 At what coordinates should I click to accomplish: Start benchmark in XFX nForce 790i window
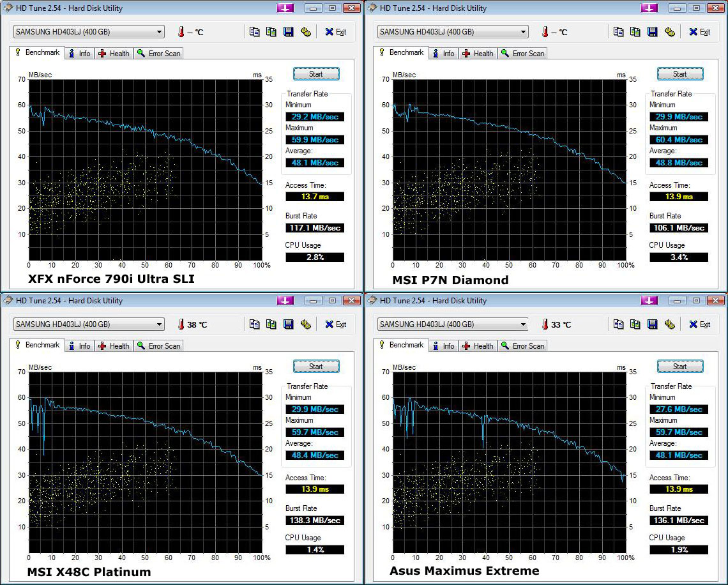[x=316, y=74]
